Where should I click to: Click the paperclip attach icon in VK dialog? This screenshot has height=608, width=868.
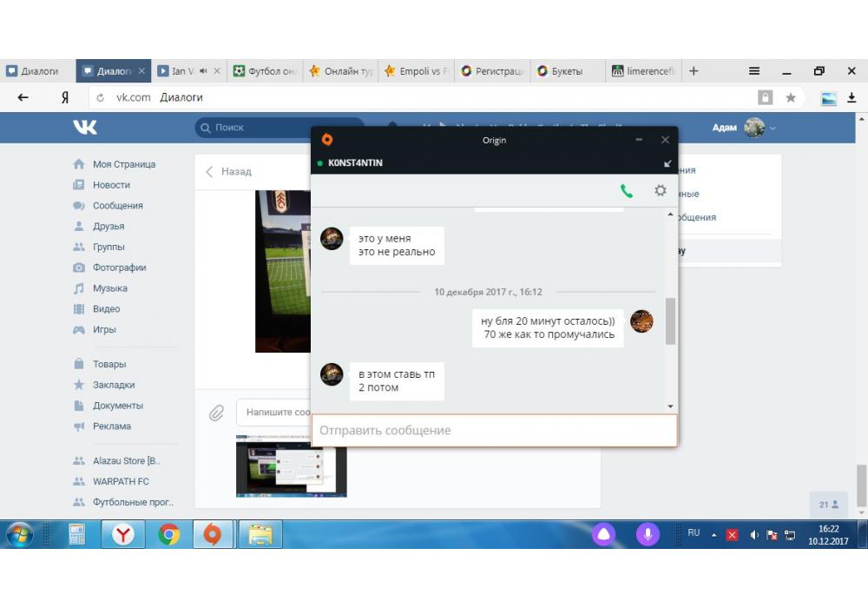click(x=216, y=413)
